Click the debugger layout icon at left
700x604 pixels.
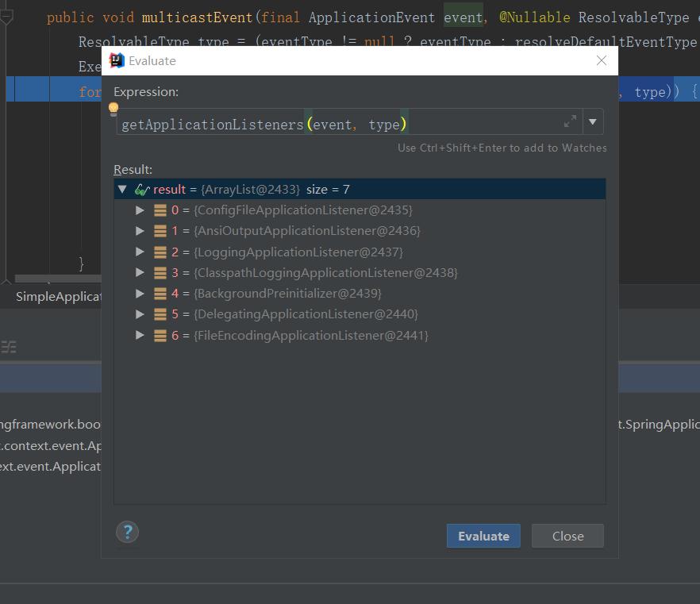click(9, 346)
